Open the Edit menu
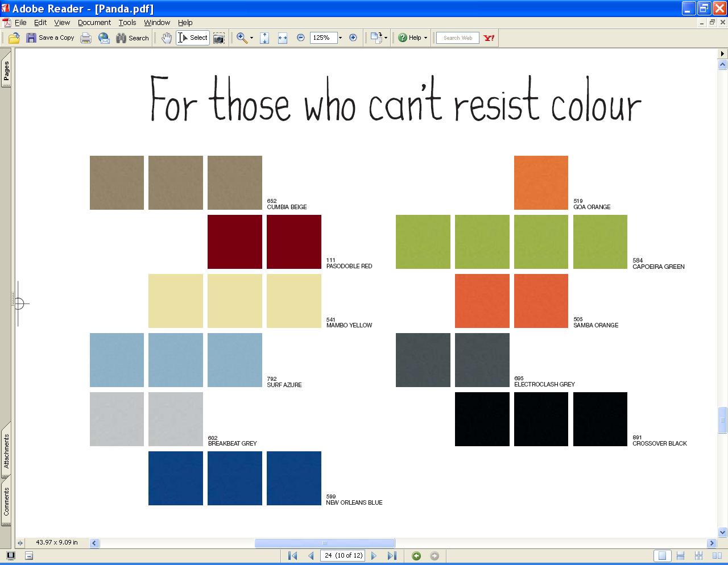Viewport: 728px width, 565px height. 40,23
